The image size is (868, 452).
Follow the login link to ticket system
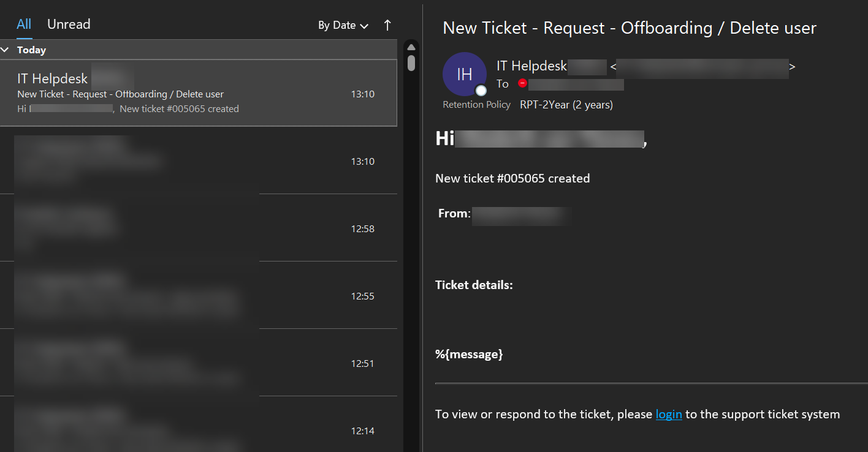tap(669, 415)
